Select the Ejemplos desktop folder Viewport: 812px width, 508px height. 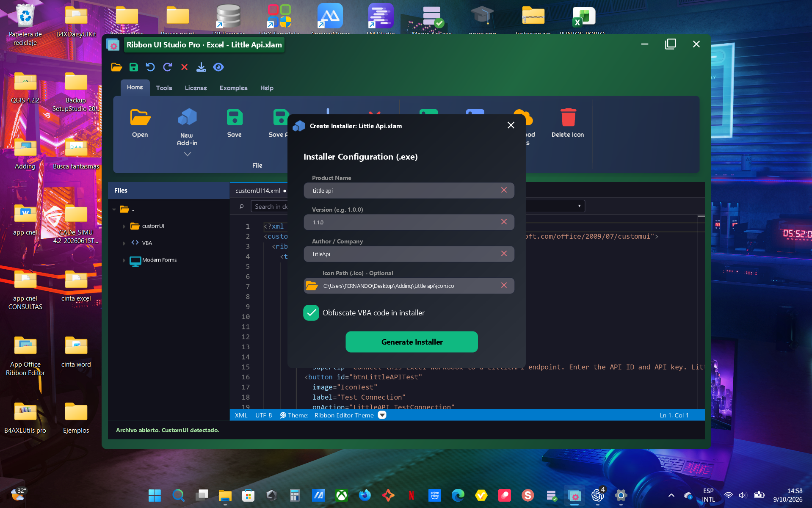(x=76, y=418)
